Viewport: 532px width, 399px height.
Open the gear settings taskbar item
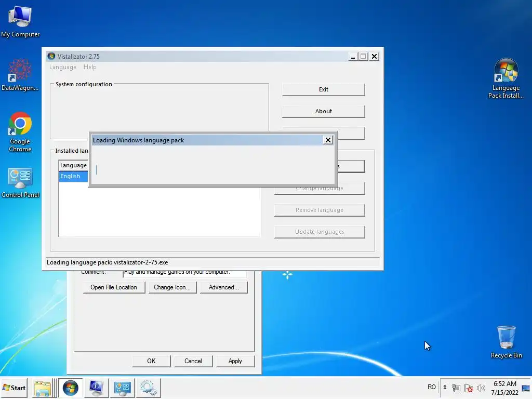pos(148,388)
